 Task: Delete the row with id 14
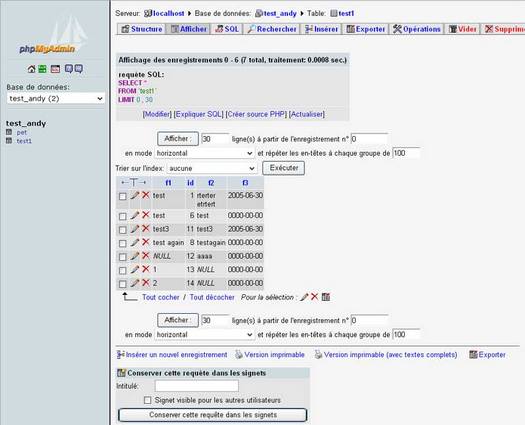pos(146,283)
